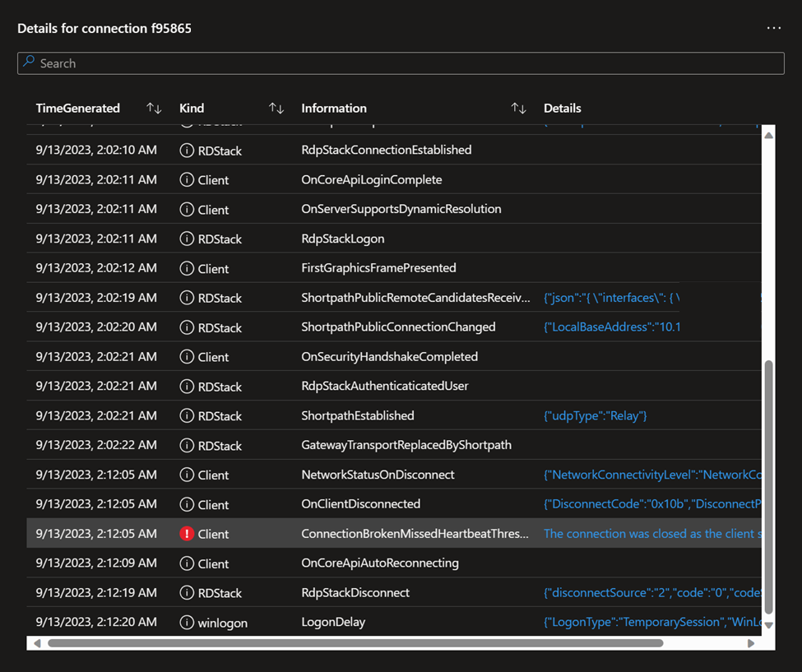Click the info icon on the RdpStackConnectionEstablished row
Screen dimensions: 802x672
coord(186,150)
